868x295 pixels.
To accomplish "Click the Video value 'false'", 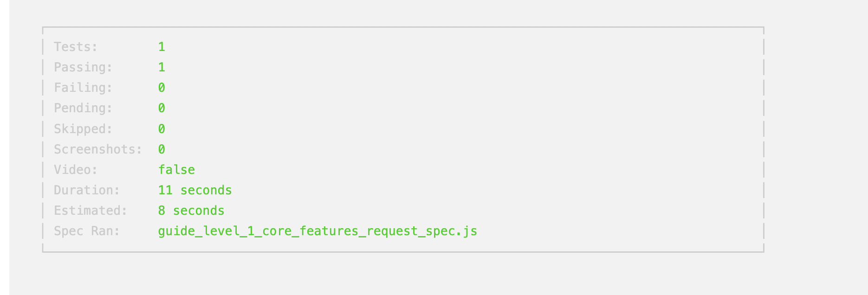I will click(176, 170).
